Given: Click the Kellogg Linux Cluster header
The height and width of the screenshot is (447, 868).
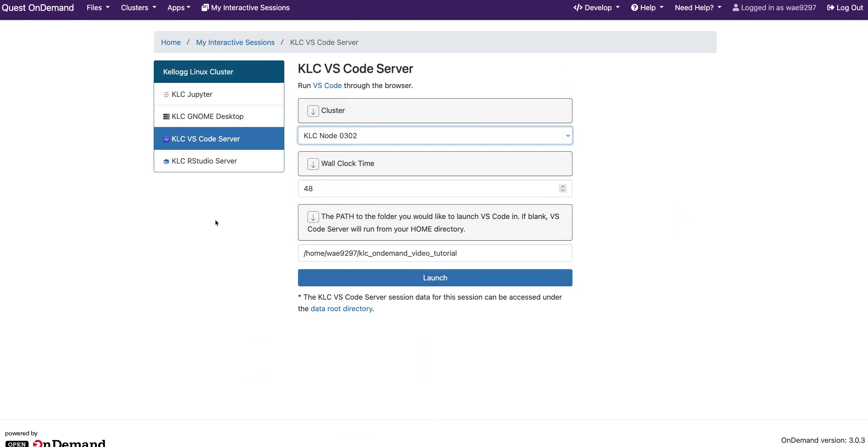Looking at the screenshot, I should pos(219,72).
